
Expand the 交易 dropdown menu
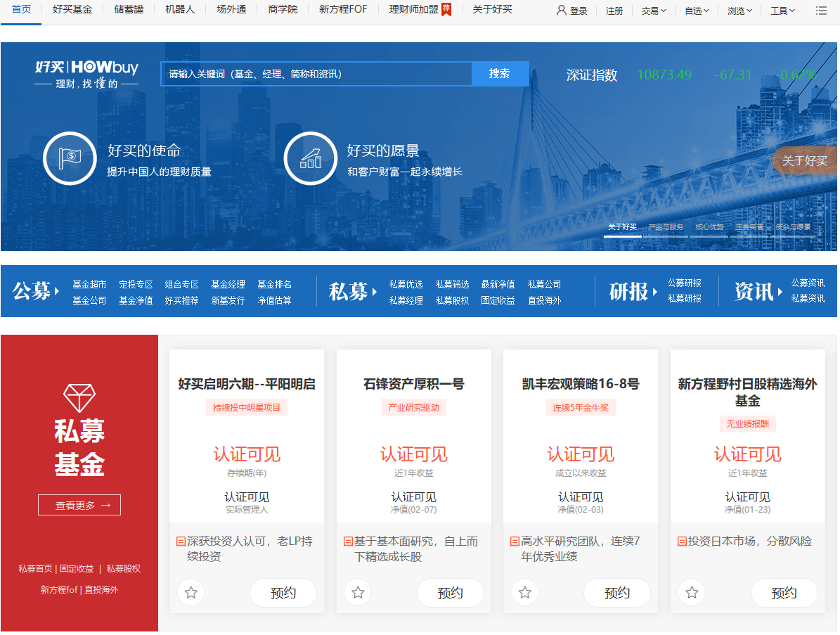653,11
